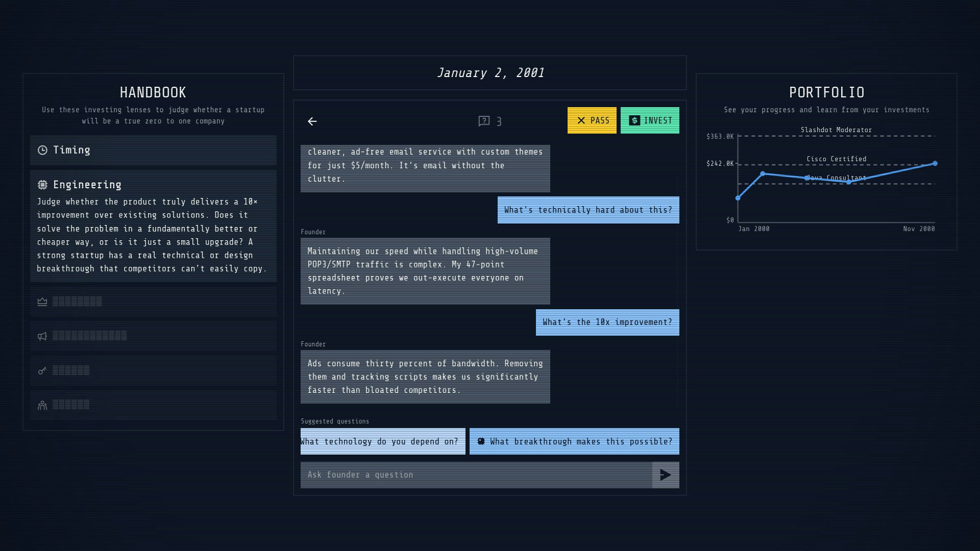Expand the locked crown lens row
980x551 pixels.
[153, 302]
